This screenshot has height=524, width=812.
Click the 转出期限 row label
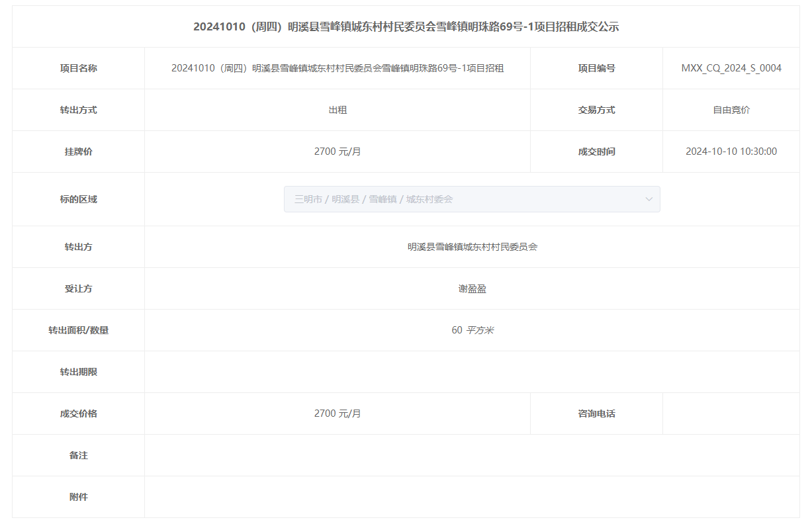78,372
